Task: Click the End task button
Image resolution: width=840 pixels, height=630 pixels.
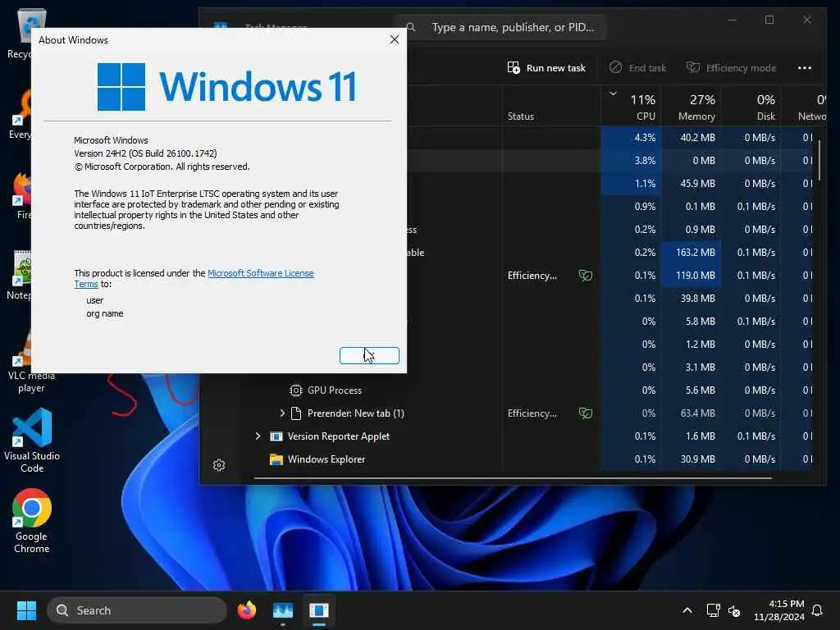Action: pos(637,68)
